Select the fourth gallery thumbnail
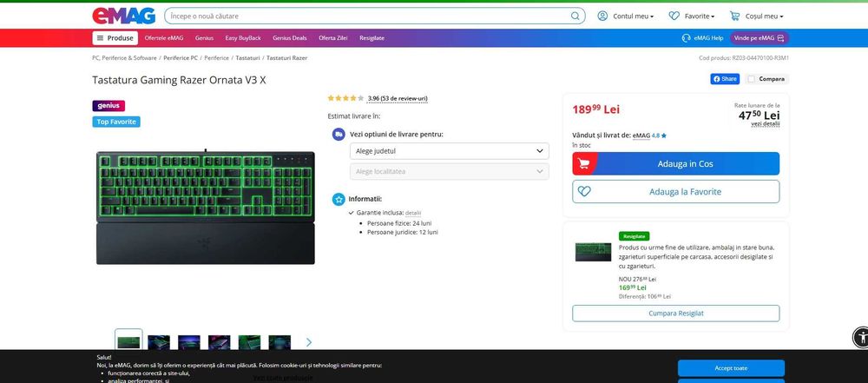 pos(220,342)
